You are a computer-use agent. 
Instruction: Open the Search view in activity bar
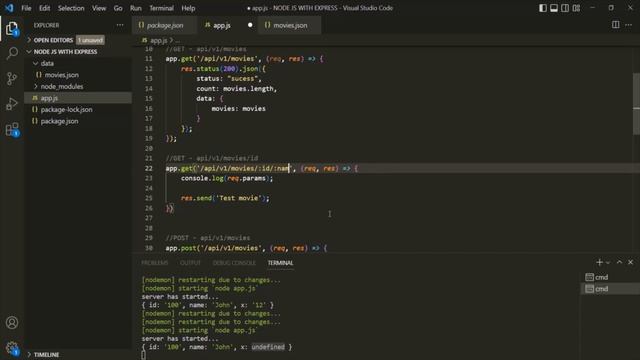pos(12,53)
